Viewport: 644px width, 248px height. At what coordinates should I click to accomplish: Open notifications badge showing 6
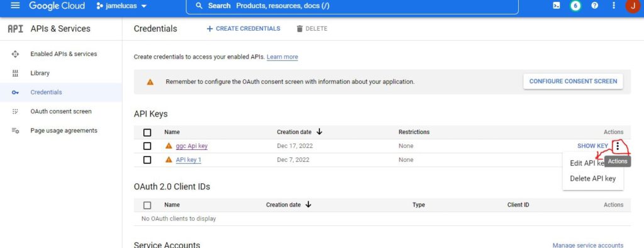point(575,6)
